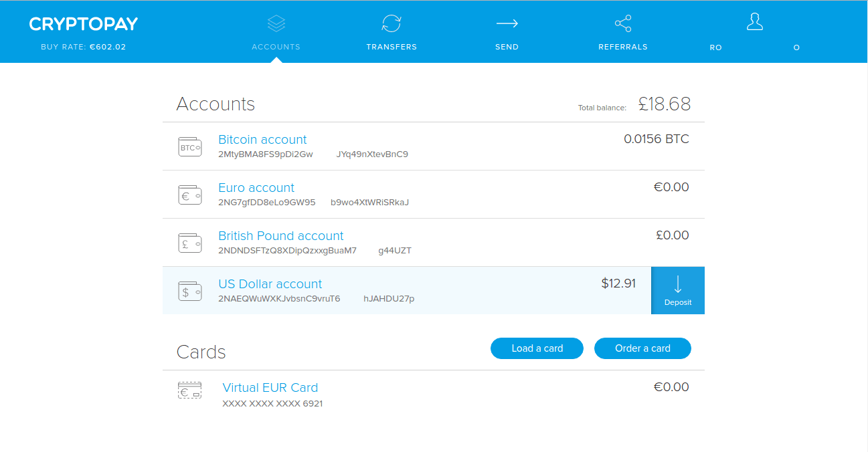The width and height of the screenshot is (868, 452).
Task: Select the Accounts stacked-layers icon
Action: (x=276, y=23)
